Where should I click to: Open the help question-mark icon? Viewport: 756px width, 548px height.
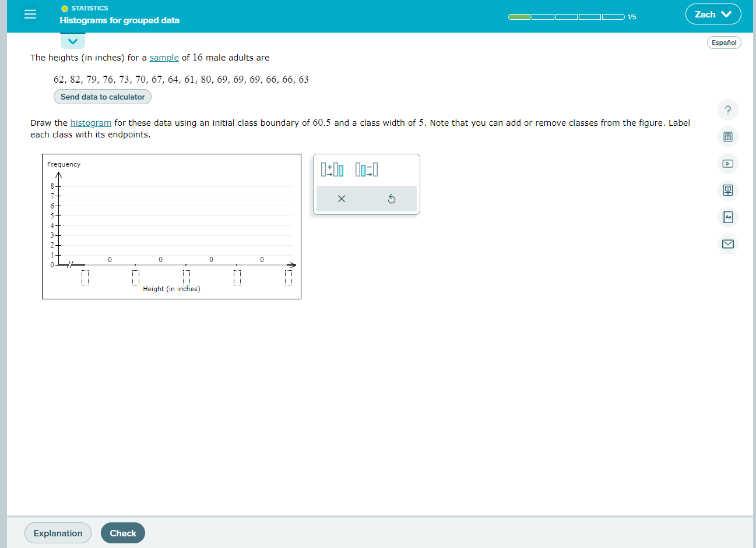[727, 110]
